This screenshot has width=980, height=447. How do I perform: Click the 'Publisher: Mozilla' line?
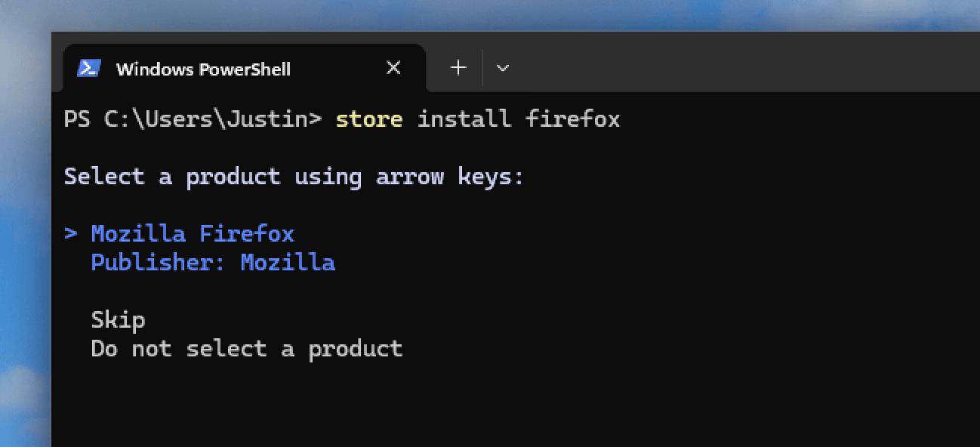coord(212,263)
